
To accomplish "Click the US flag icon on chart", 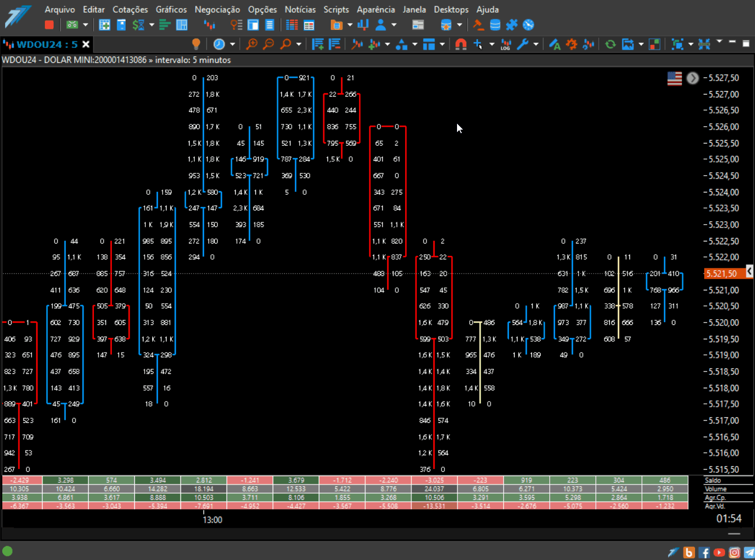I will pyautogui.click(x=674, y=78).
